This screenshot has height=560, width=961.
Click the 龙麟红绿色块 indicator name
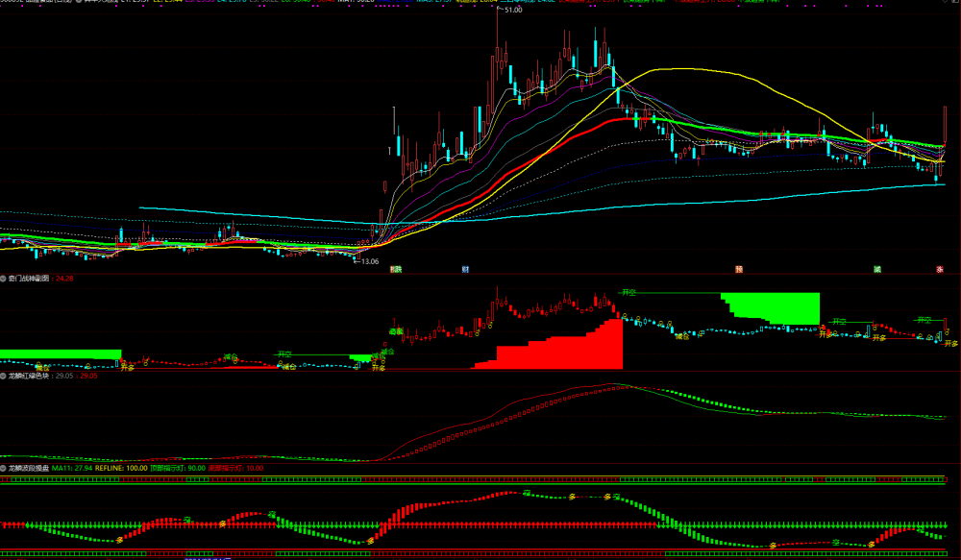tap(28, 376)
